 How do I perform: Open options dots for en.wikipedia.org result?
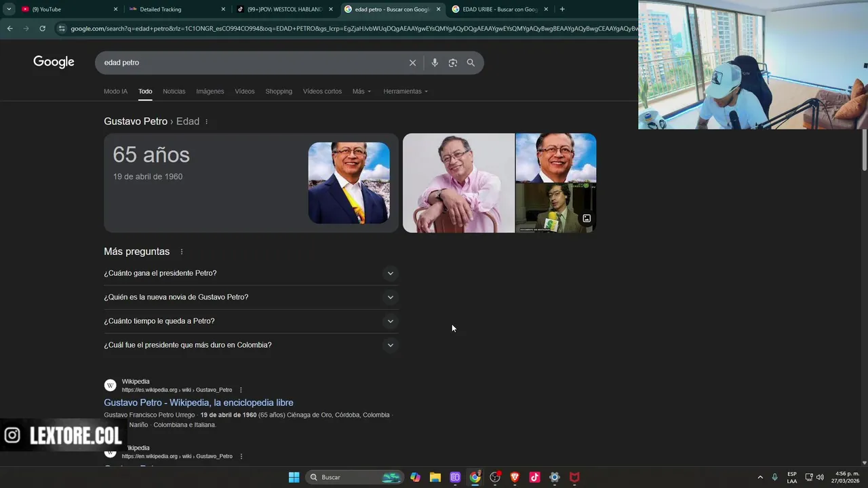click(241, 456)
